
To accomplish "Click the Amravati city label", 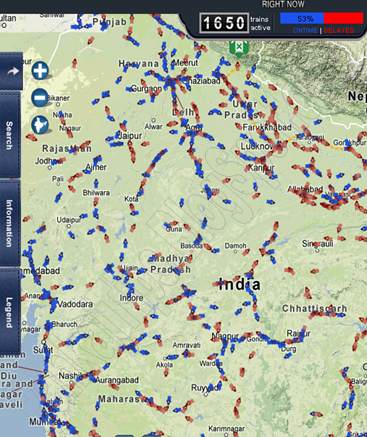I will coord(187,345).
